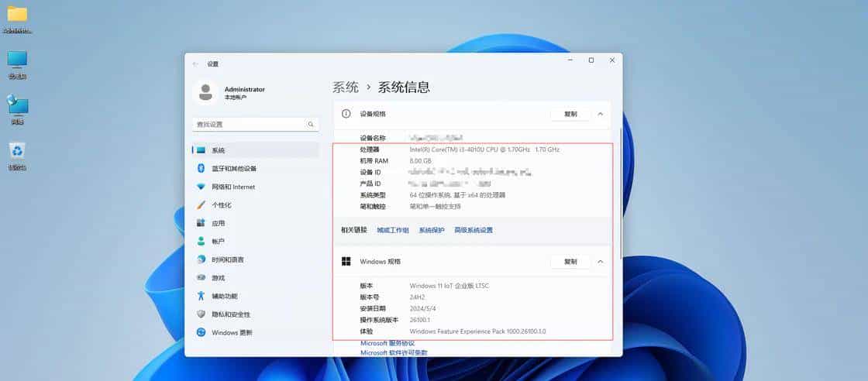Open 游戏 settings
This screenshot has width=868, height=381.
point(256,277)
